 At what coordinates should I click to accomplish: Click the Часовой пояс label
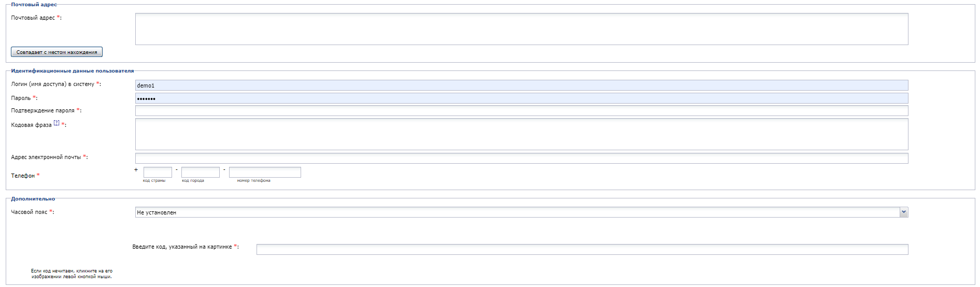29,212
